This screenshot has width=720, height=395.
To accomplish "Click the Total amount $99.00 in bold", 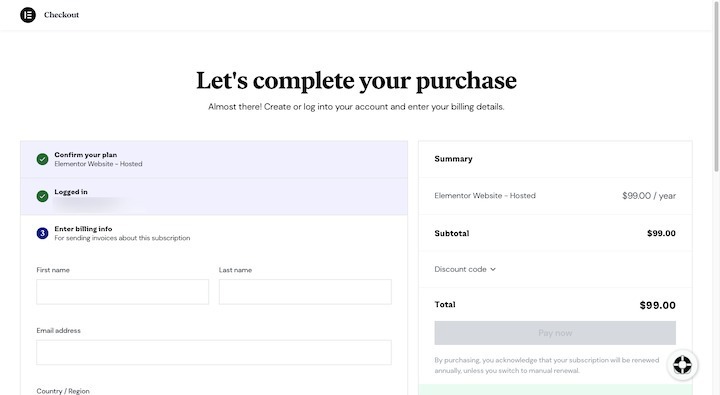I will (658, 305).
